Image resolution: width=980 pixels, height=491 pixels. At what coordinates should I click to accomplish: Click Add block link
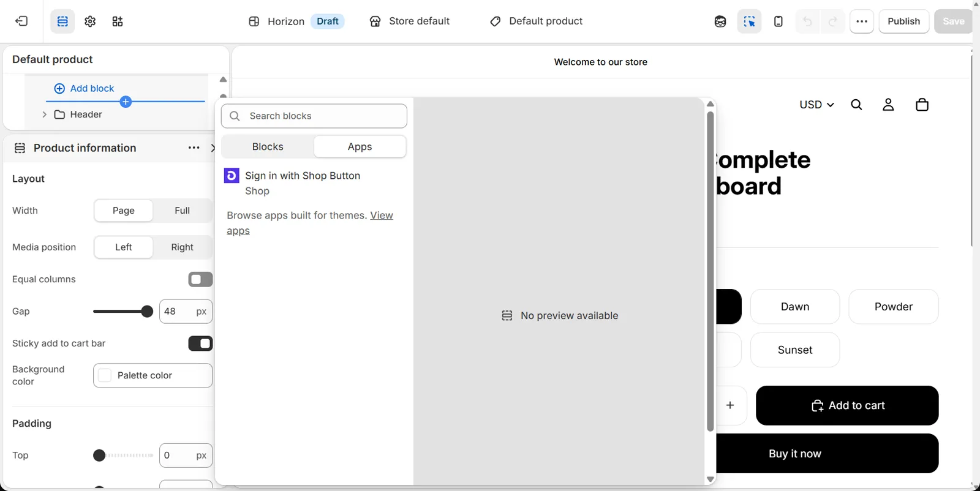point(85,88)
